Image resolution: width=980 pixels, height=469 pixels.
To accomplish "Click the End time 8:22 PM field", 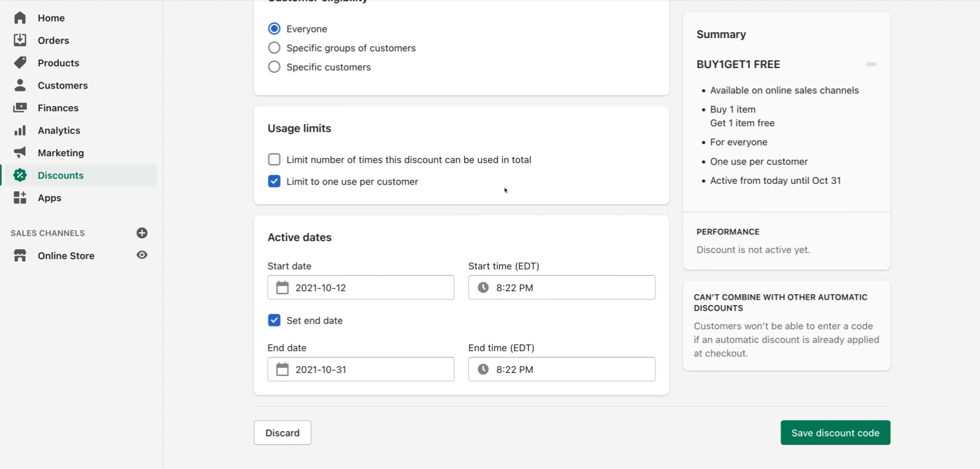I will click(x=561, y=369).
